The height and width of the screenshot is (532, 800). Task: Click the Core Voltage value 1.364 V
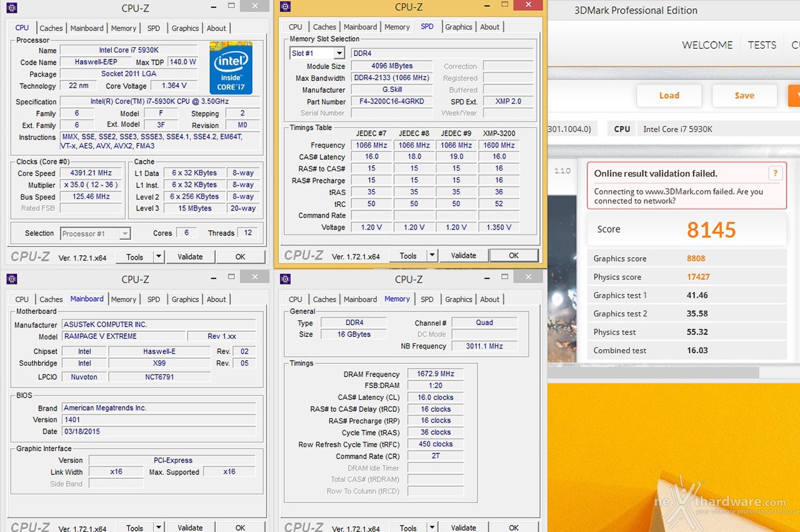pos(174,86)
